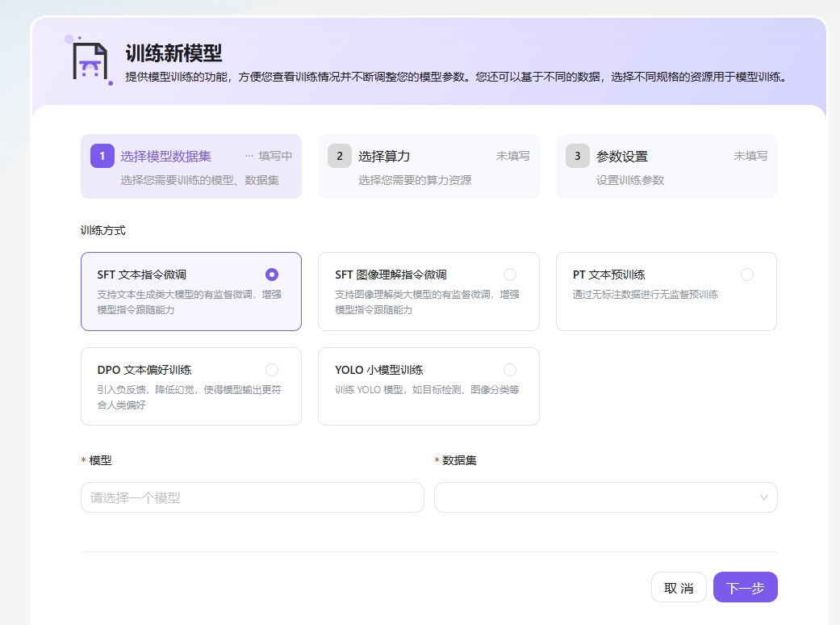The height and width of the screenshot is (625, 840).
Task: Click the step 1 number badge
Action: (102, 156)
